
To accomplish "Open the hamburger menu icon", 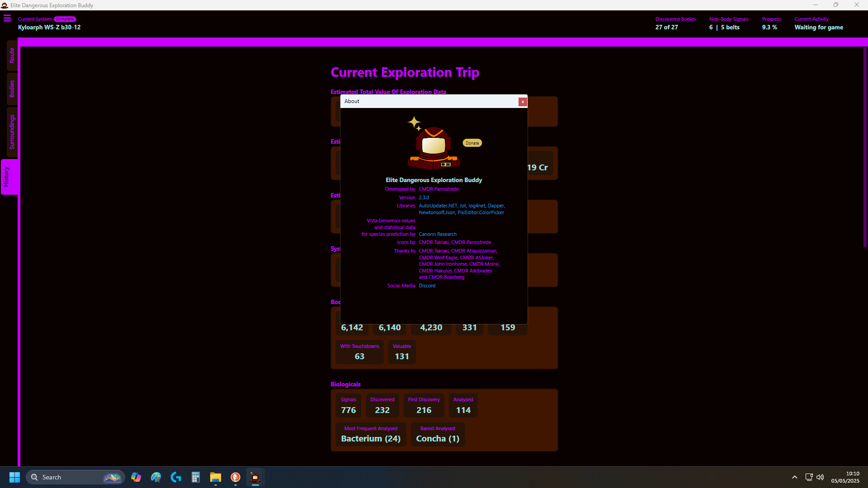I will [7, 19].
